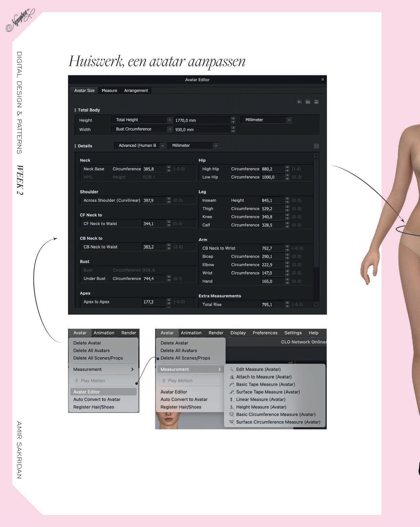Adjust the Bust Circumference width stepper
The height and width of the screenshot is (527, 420).
click(233, 129)
